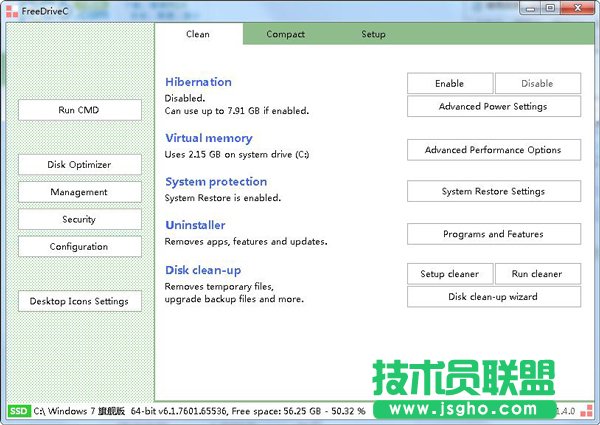
Task: Open the Compact tab
Action: coord(285,34)
